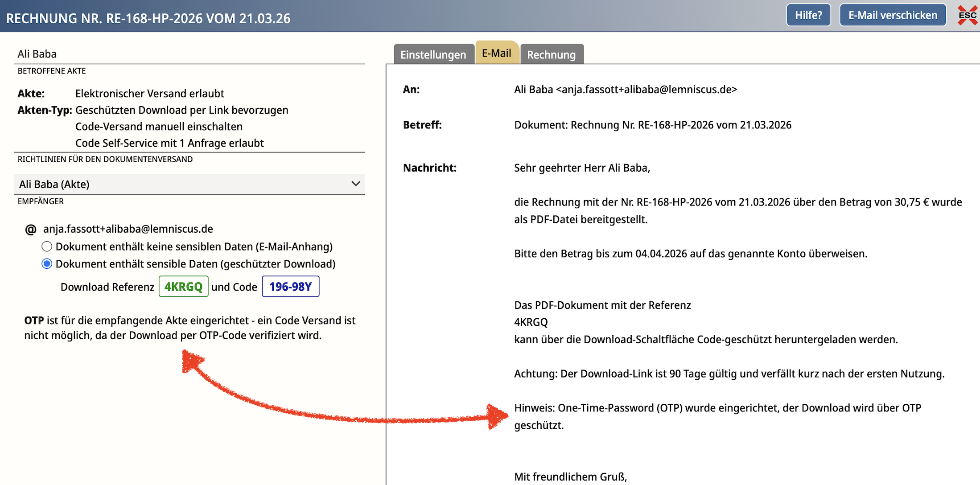Select 'keine sensiblen Daten' email attachment option
Image resolution: width=980 pixels, height=485 pixels.
[47, 247]
